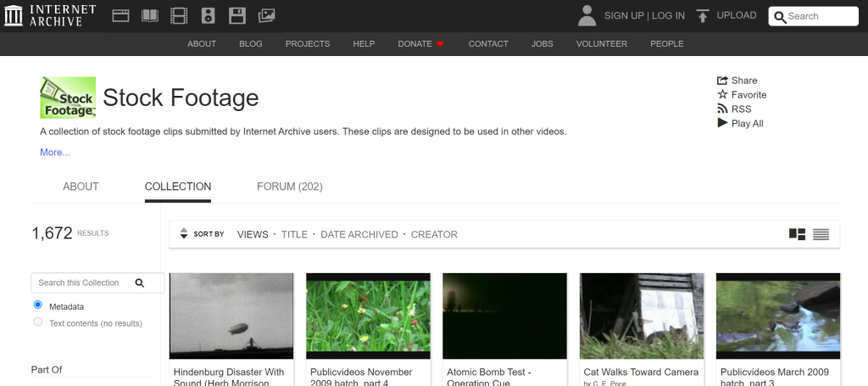Screen dimensions: 868x386
Task: Click the Share icon
Action: coord(722,81)
